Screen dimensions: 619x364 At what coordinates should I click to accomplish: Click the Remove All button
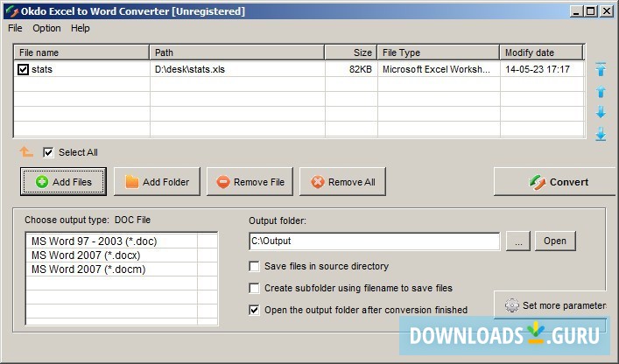(342, 182)
